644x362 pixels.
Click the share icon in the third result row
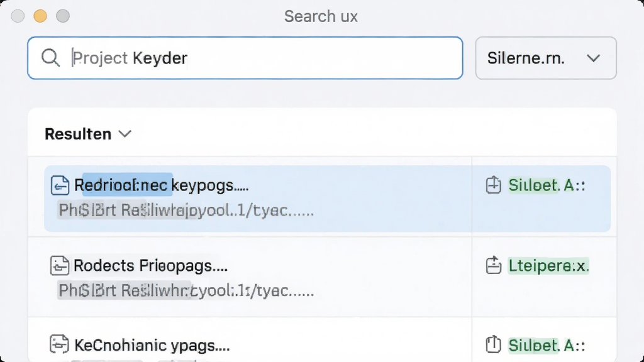[x=493, y=344]
